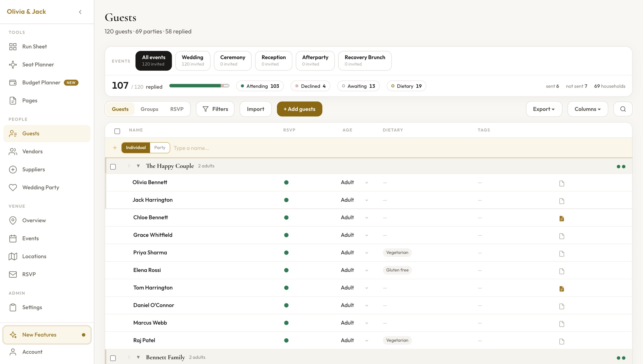Open Wedding Party page
The width and height of the screenshot is (643, 364).
47,187
